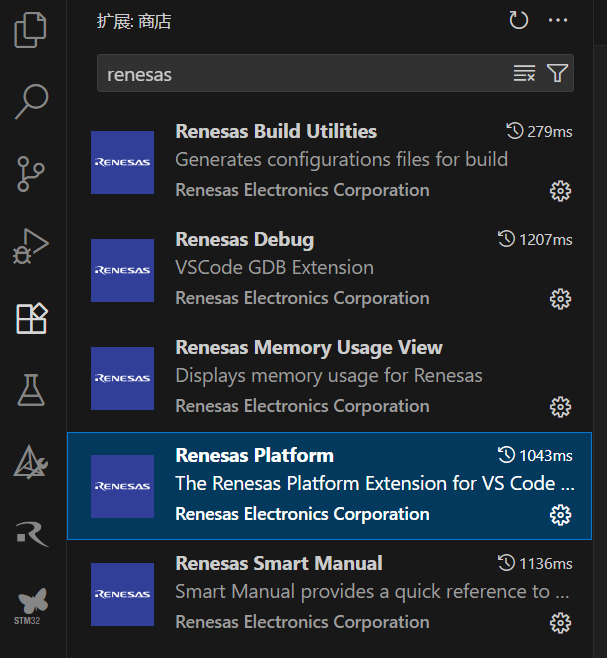Open manage gear for Renesas Smart Manual
The height and width of the screenshot is (658, 607).
click(560, 623)
